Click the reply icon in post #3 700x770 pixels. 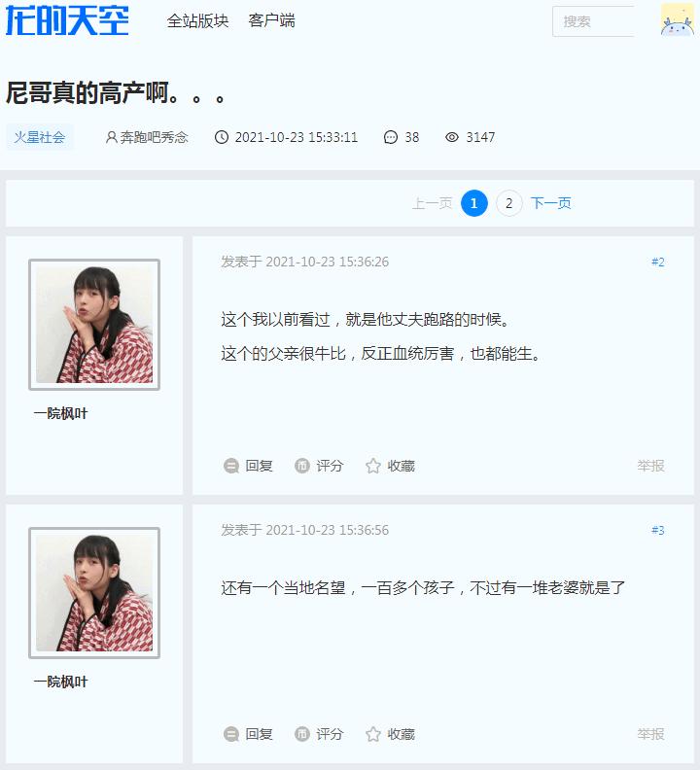(x=230, y=734)
